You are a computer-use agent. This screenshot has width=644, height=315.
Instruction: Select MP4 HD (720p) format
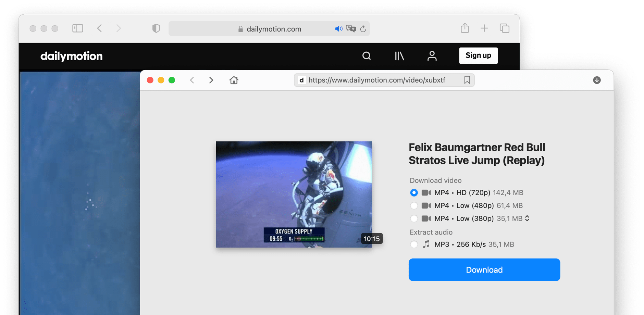point(414,193)
